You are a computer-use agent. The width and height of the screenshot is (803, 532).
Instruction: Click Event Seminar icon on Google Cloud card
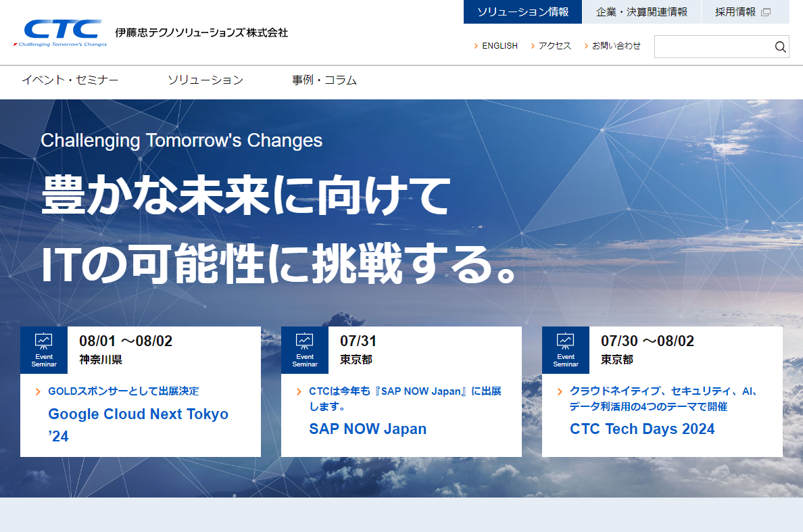tap(44, 350)
